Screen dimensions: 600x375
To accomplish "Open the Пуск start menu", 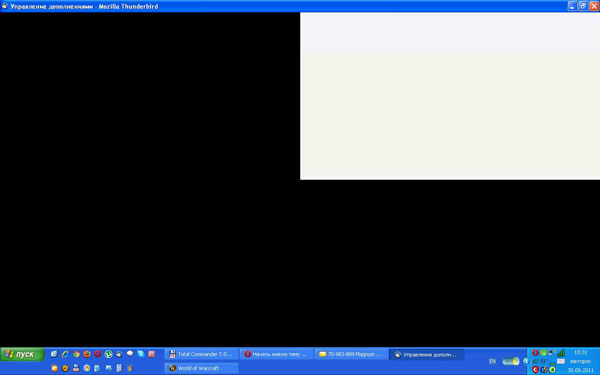I will click(x=22, y=354).
